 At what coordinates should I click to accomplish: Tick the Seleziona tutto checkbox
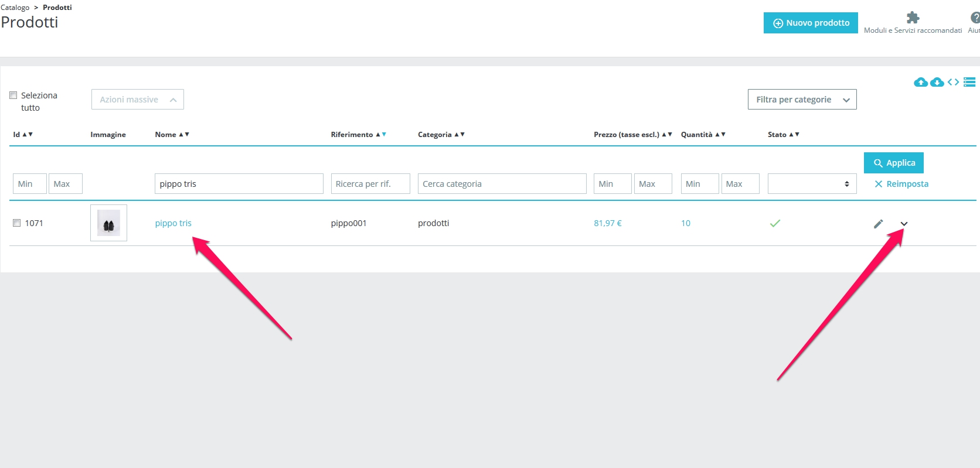(13, 95)
